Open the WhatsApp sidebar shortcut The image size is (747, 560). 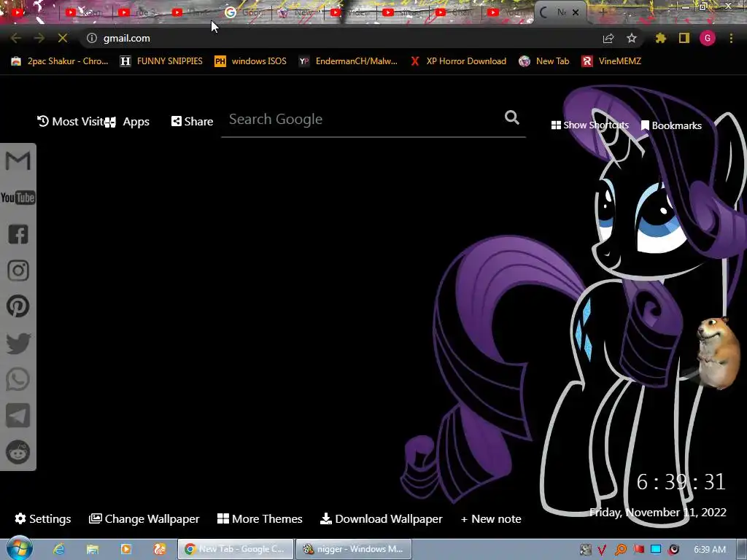click(x=18, y=379)
